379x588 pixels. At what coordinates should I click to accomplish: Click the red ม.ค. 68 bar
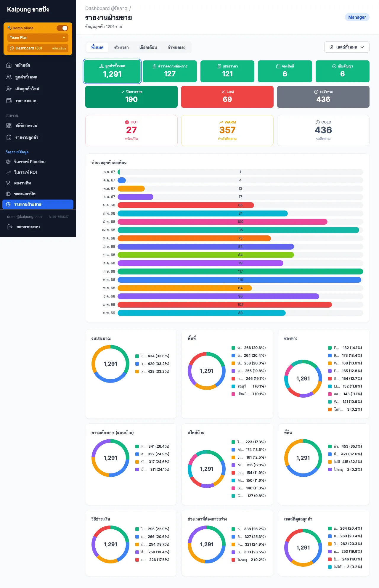[186, 205]
